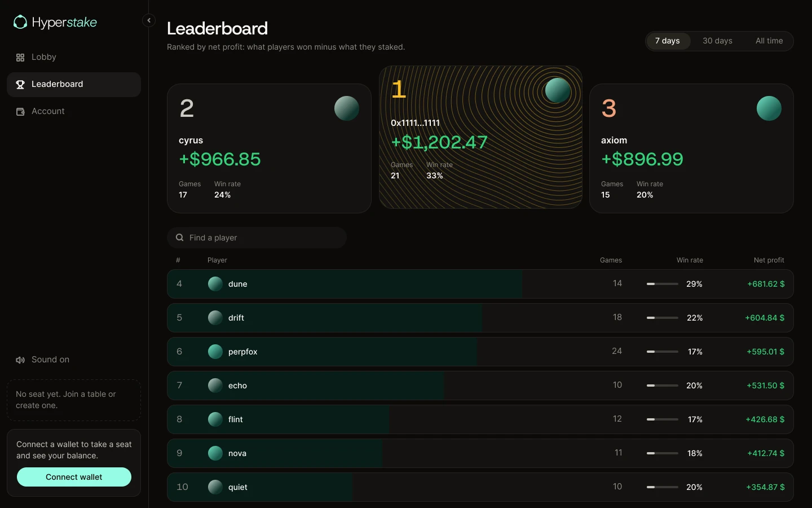812x508 pixels.
Task: Switch to the 30 days range
Action: click(x=717, y=41)
